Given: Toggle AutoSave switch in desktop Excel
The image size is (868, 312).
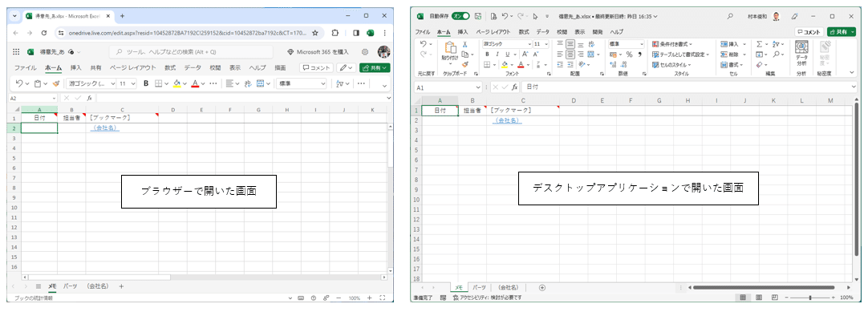Looking at the screenshot, I should coord(460,16).
